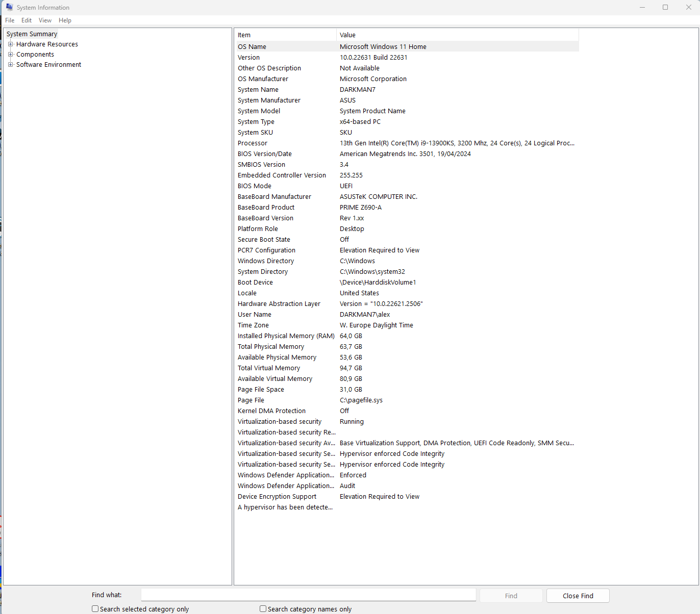Select the BaseBoard Version row
Image resolution: width=700 pixels, height=614 pixels.
407,218
